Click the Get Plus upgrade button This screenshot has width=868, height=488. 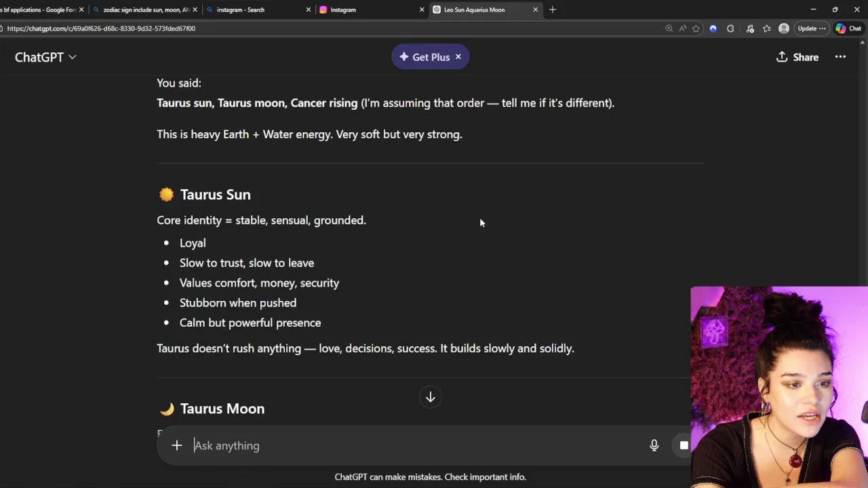tap(424, 57)
